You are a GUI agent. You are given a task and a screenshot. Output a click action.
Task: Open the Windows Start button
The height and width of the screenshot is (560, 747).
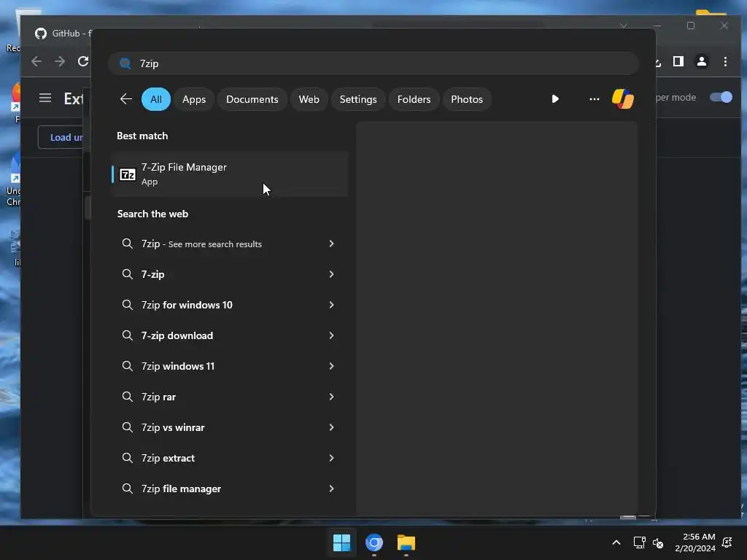tap(341, 542)
